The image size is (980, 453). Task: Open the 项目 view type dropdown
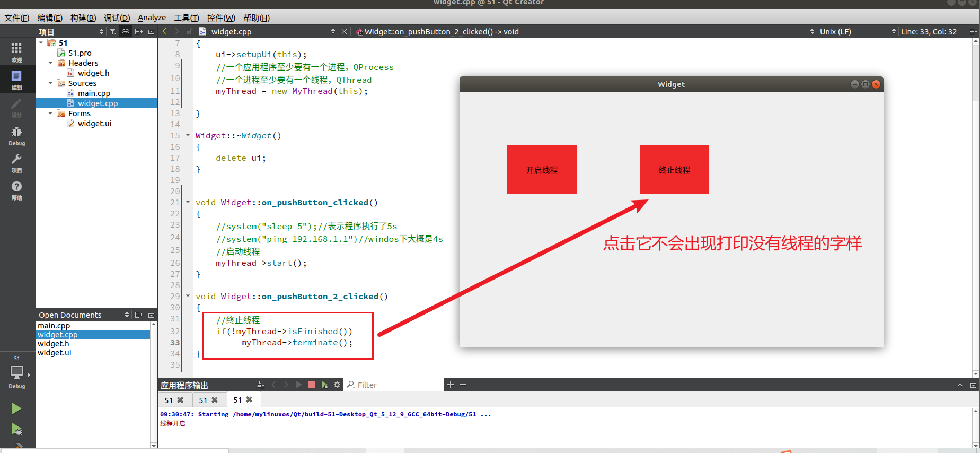[x=71, y=32]
